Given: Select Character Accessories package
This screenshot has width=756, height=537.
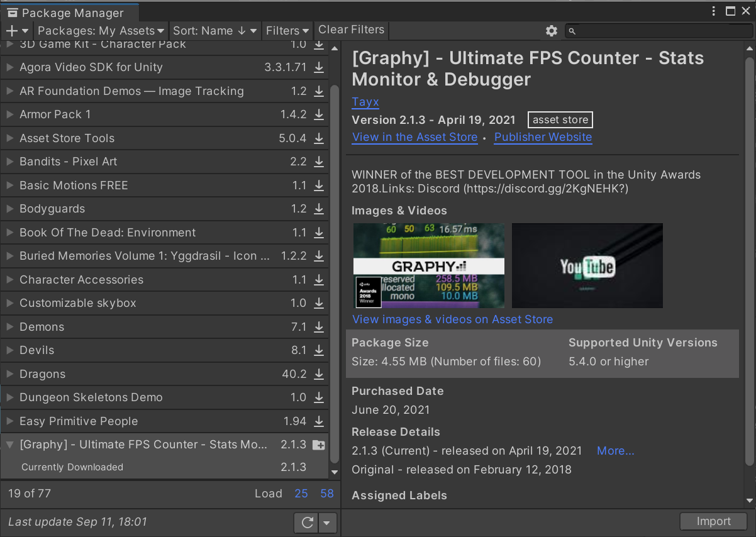Looking at the screenshot, I should tap(164, 280).
